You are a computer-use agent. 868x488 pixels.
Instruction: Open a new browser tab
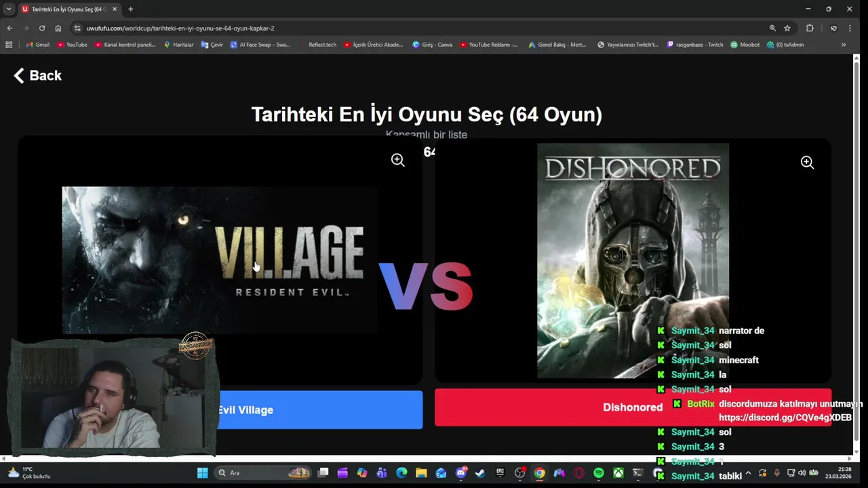130,9
